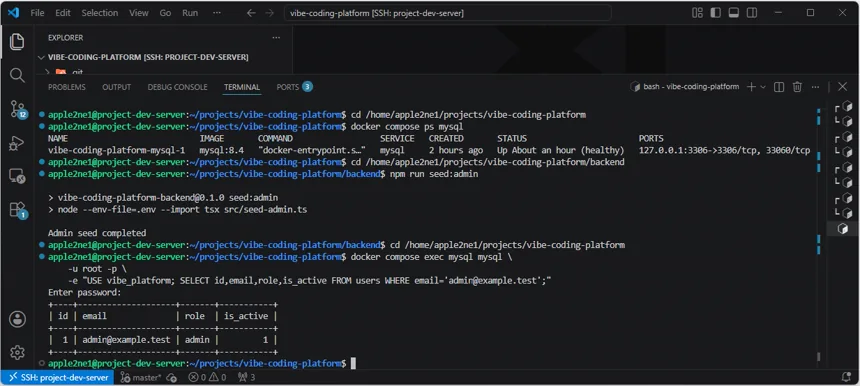860x386 pixels.
Task: Open Explorer more actions ellipsis
Action: click(x=276, y=38)
